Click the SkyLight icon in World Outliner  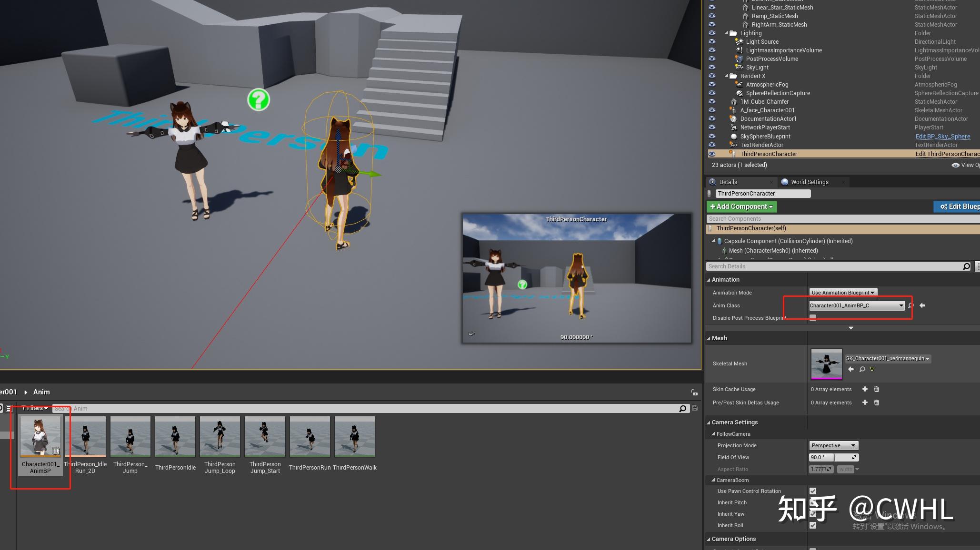click(739, 67)
